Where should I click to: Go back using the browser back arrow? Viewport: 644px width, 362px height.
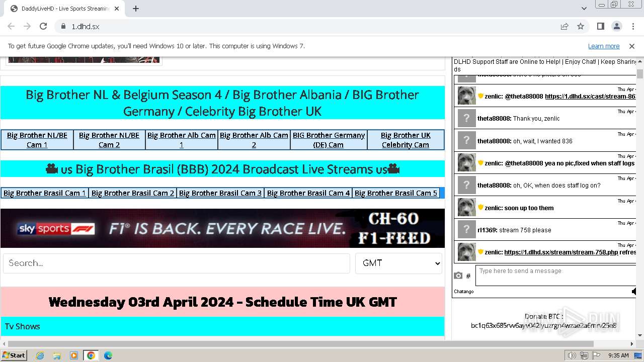[x=11, y=26]
